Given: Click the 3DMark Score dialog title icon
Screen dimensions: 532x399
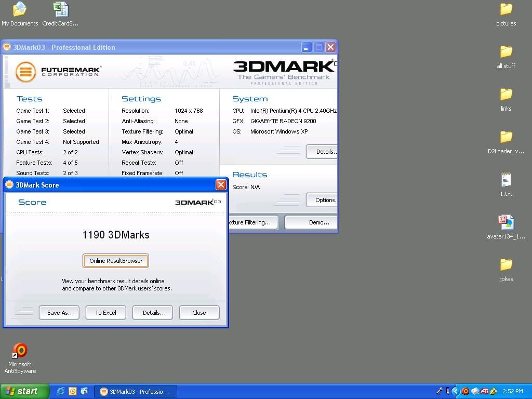Looking at the screenshot, I should tap(9, 184).
